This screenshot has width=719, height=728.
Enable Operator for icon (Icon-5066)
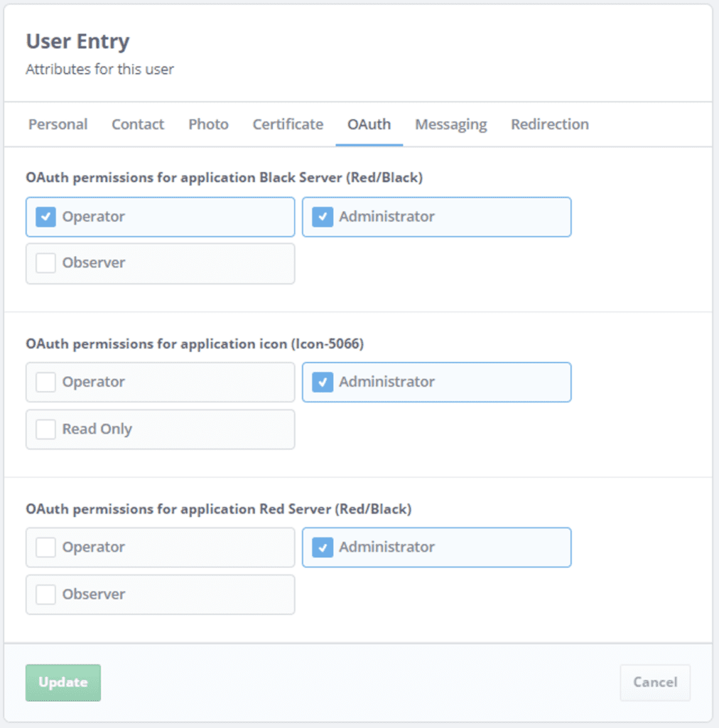pyautogui.click(x=46, y=382)
